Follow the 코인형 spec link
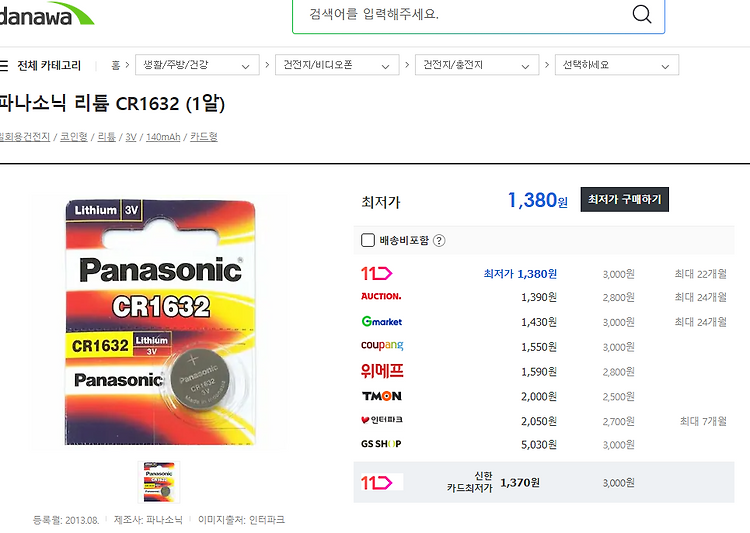This screenshot has width=750, height=533. 74,137
